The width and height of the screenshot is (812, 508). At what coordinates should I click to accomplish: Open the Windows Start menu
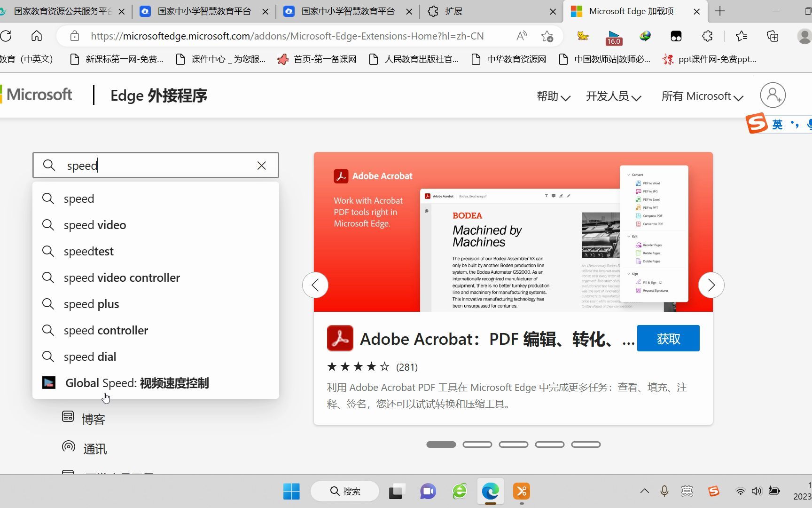point(291,492)
